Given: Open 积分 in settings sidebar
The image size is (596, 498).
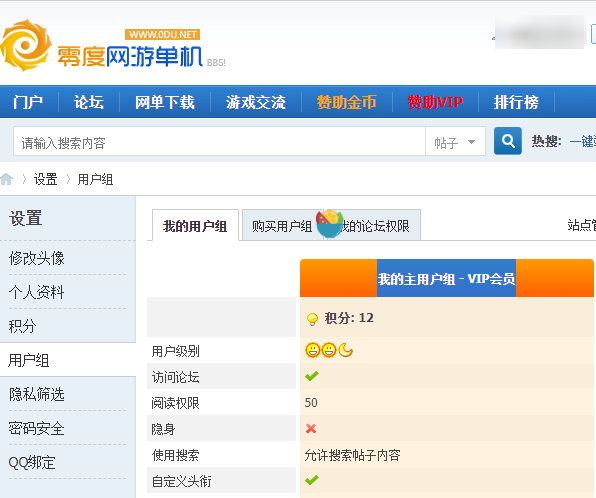Looking at the screenshot, I should tap(22, 326).
